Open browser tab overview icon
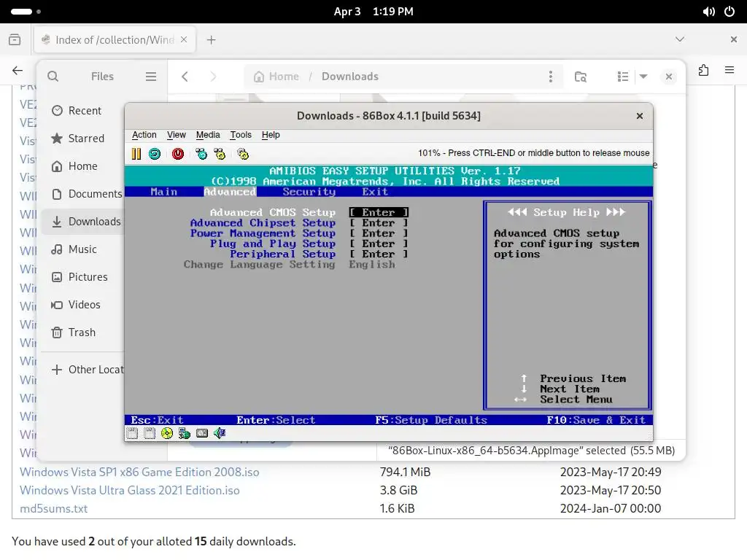 tap(15, 40)
